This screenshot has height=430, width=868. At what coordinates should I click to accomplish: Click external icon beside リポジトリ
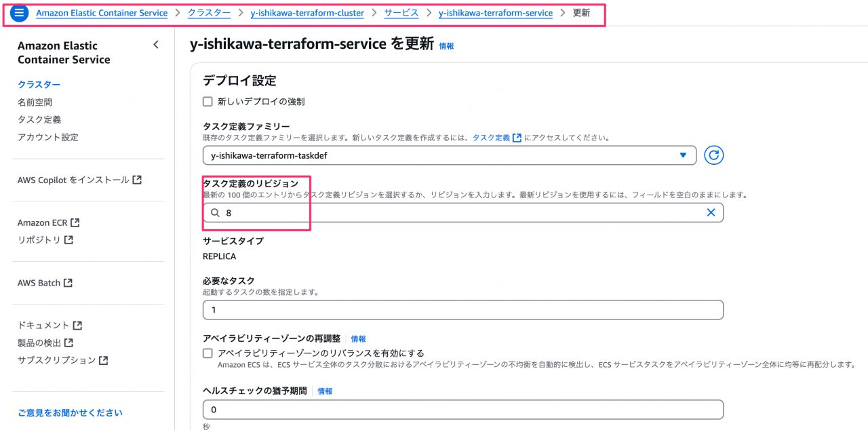tap(68, 240)
